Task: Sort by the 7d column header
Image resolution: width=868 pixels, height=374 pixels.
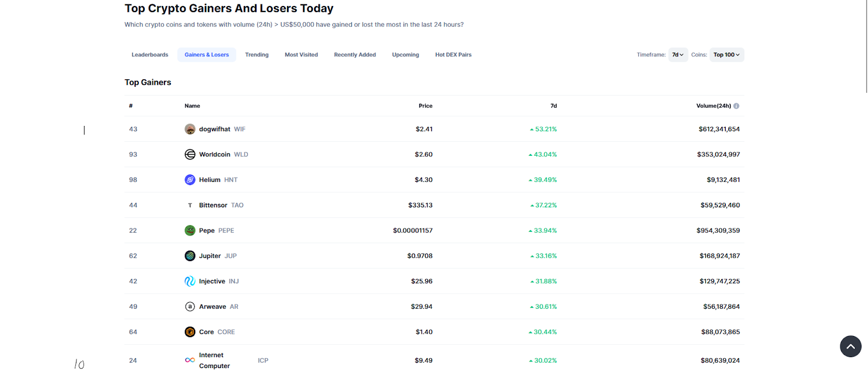Action: click(x=554, y=106)
